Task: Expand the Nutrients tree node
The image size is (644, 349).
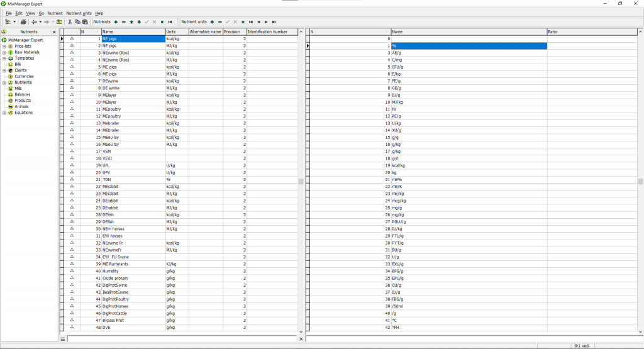Action: coord(4,82)
